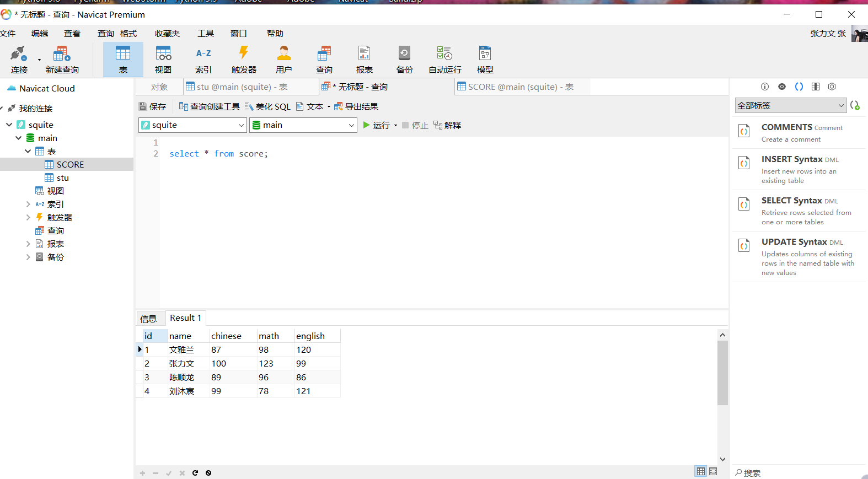The height and width of the screenshot is (479, 868).
Task: Click the 用户 user toolbar icon
Action: [284, 60]
